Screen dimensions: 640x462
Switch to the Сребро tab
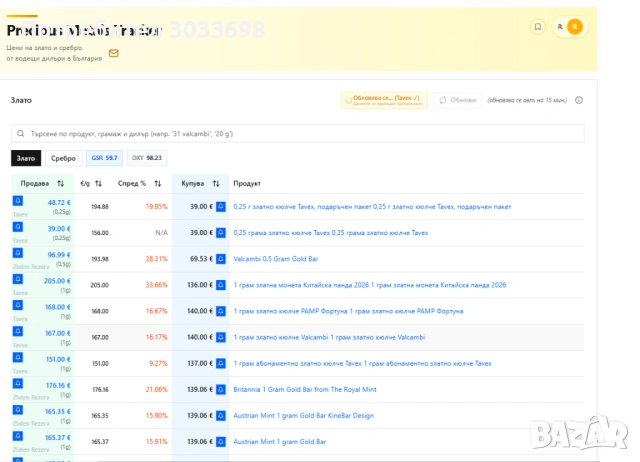[x=63, y=158]
